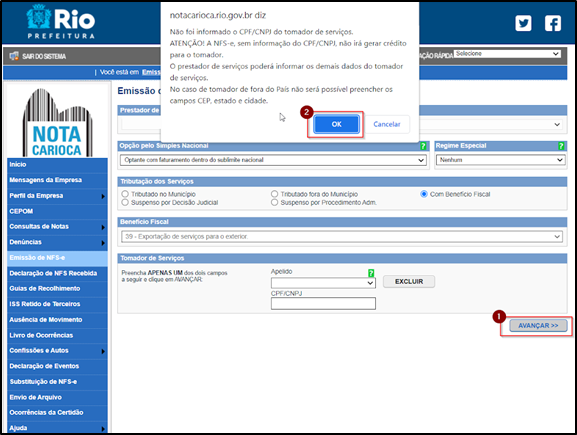This screenshot has width=577, height=435.
Task: Select Tributado no Município radio option
Action: click(125, 194)
